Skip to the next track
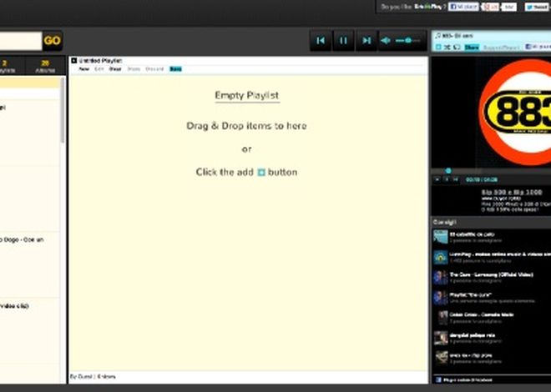 coord(366,41)
